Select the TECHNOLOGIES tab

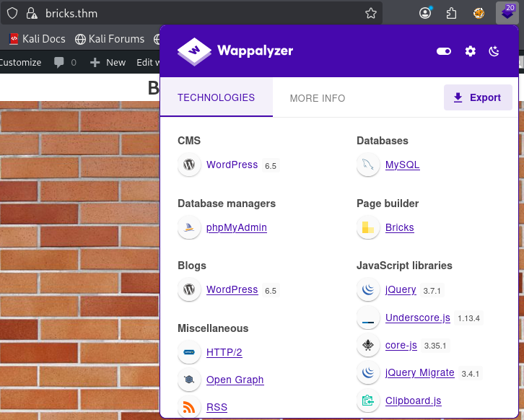pos(216,97)
